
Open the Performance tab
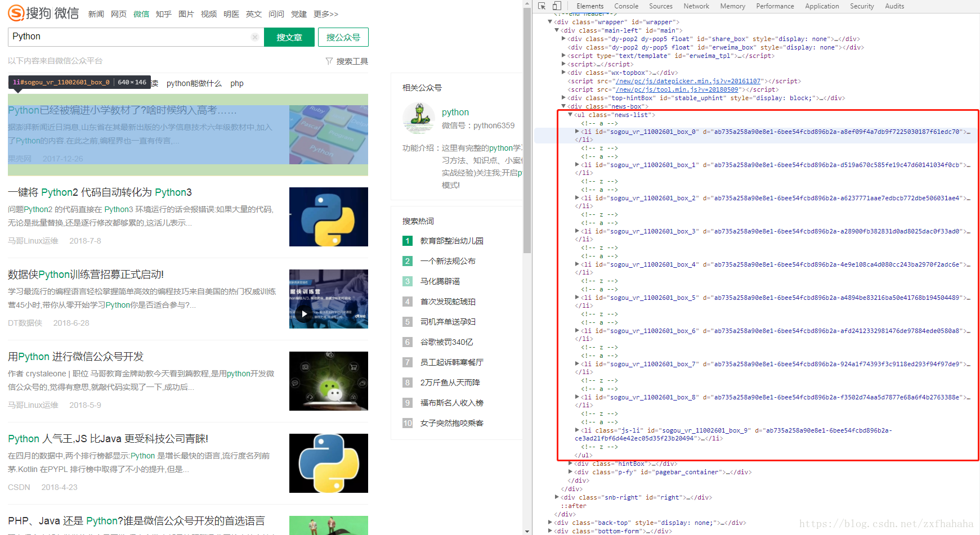[775, 6]
